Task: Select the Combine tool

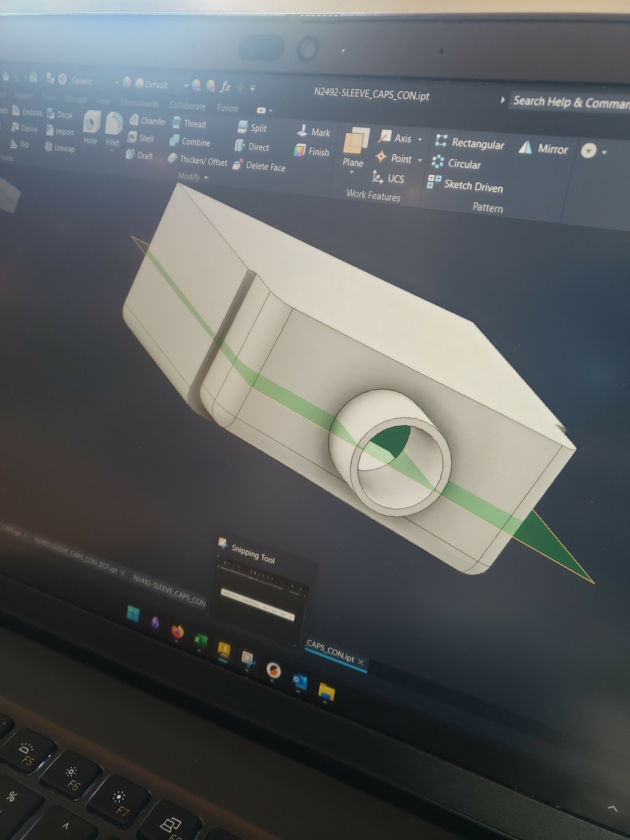Action: click(x=190, y=142)
